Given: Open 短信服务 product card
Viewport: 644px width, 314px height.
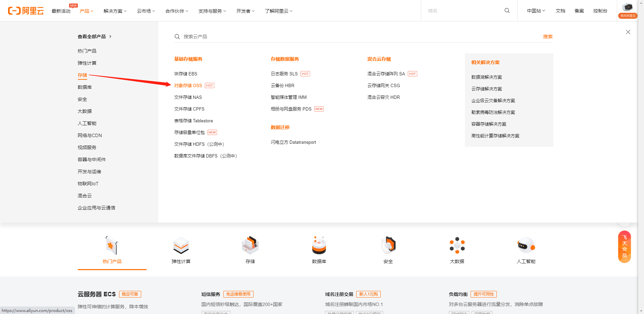Looking at the screenshot, I should coord(211,294).
